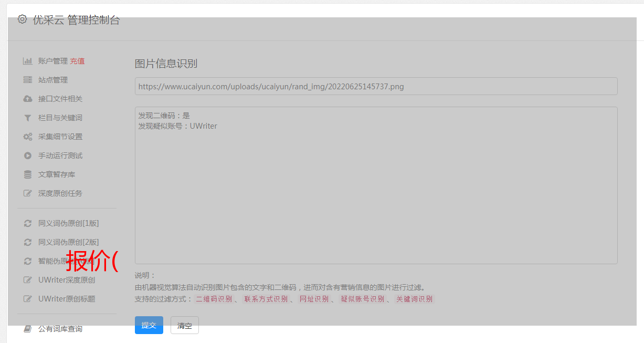The image size is (644, 343).
Task: Go to 深度原创任务
Action: pos(60,193)
